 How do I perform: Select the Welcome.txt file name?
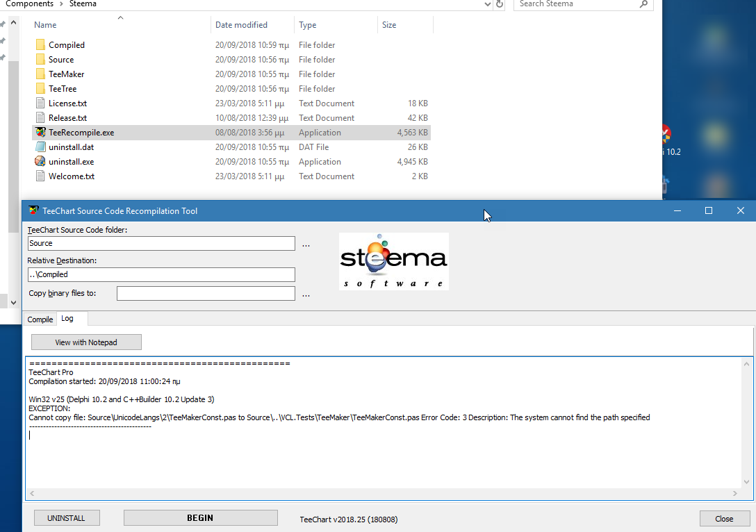(72, 176)
